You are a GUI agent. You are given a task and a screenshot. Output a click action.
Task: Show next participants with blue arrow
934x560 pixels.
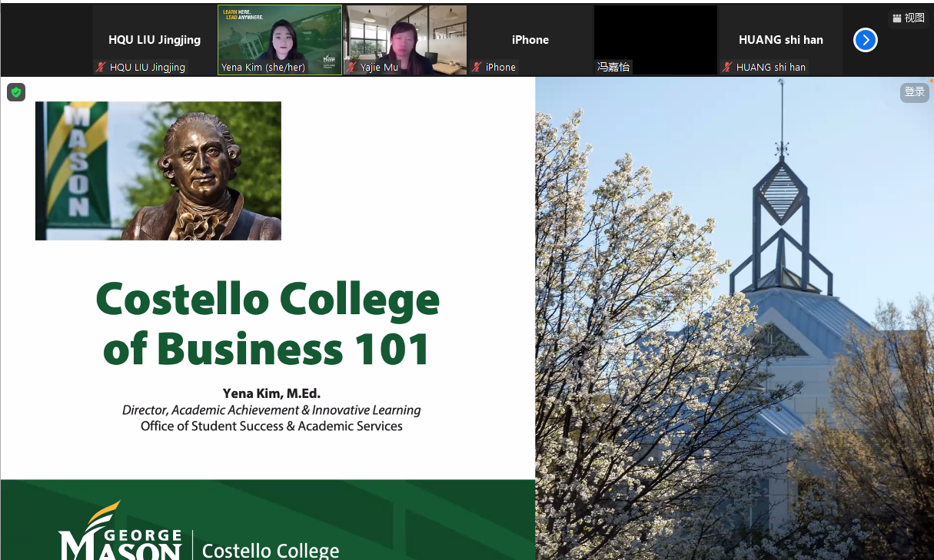click(865, 40)
